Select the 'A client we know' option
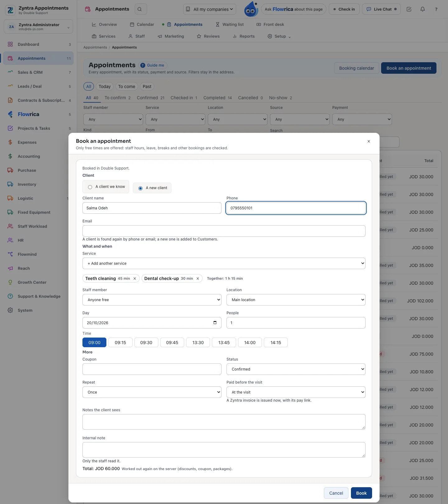The height and width of the screenshot is (504, 448). tap(106, 187)
